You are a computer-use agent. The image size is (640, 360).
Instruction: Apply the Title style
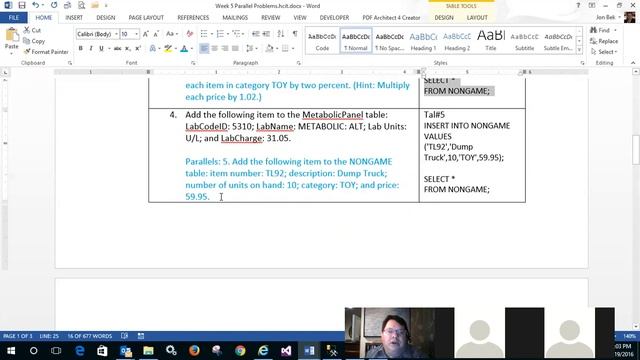click(491, 41)
